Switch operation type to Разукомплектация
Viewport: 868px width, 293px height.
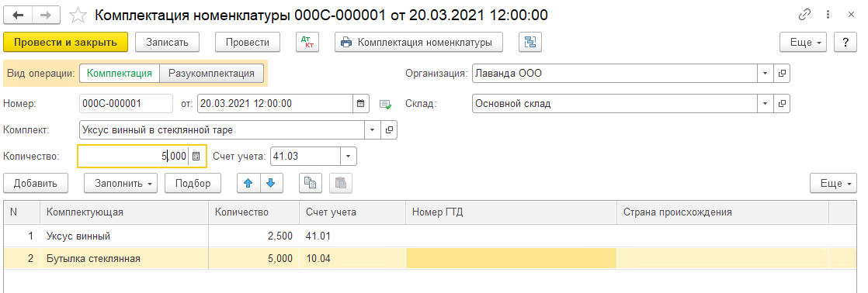(x=211, y=73)
